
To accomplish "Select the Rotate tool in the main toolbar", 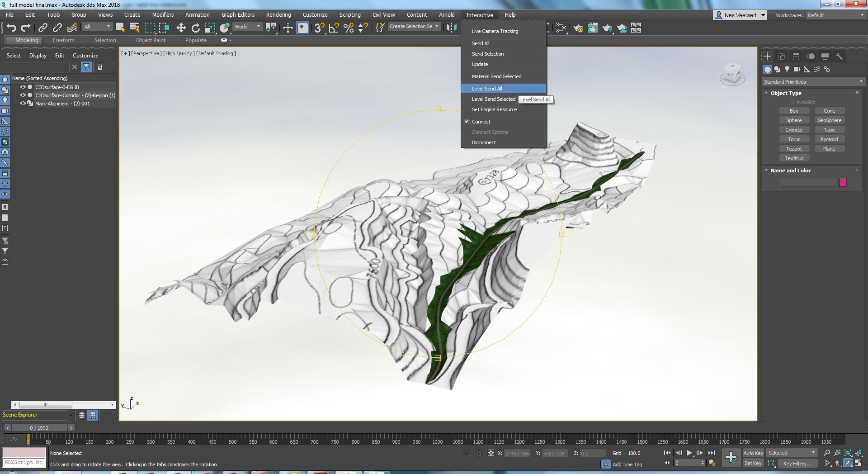I will [195, 28].
